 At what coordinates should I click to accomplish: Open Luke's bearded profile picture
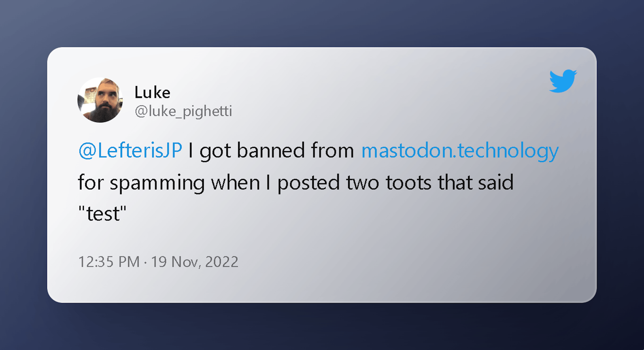[x=100, y=100]
